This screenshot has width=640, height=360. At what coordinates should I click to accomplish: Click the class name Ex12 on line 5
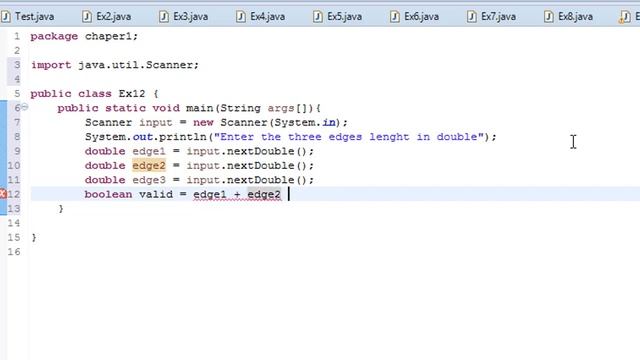pyautogui.click(x=132, y=93)
